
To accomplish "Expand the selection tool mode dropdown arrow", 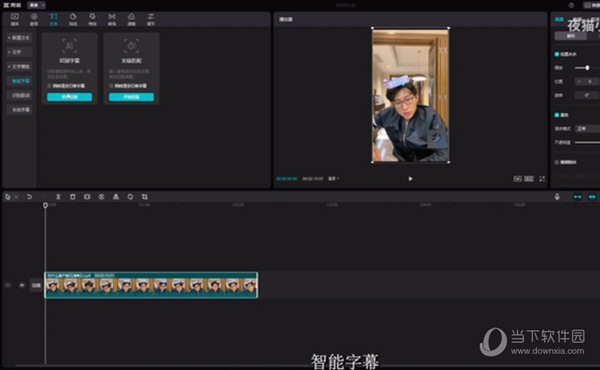I will pos(16,197).
